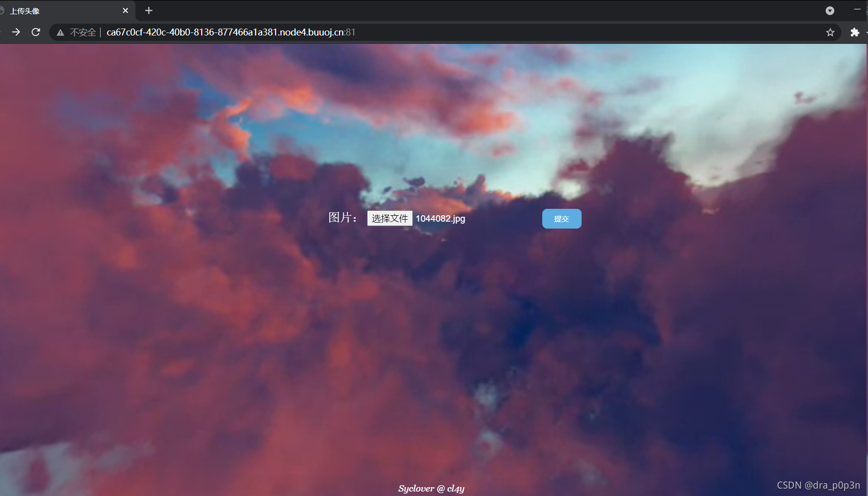Open the extensions puzzle icon
Viewport: 868px width, 496px height.
(855, 32)
